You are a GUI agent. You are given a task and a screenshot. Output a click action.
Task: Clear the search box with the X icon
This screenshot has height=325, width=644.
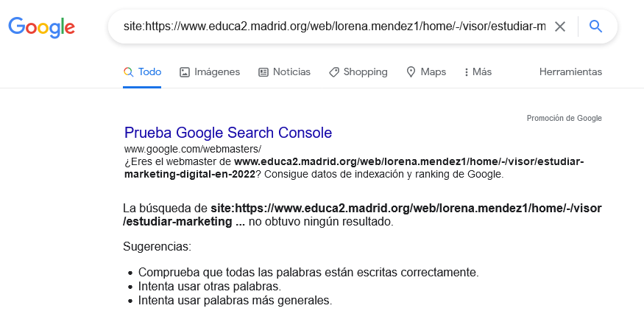[x=560, y=27]
